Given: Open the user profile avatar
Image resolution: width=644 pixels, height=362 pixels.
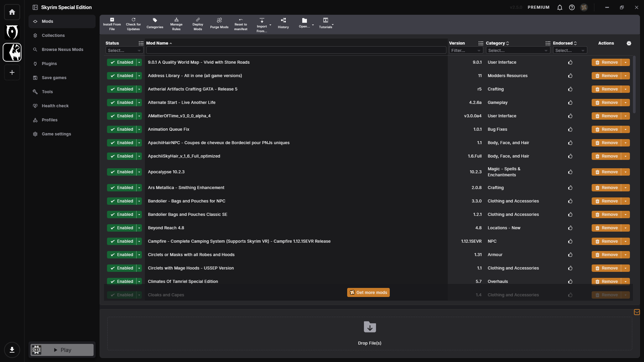Looking at the screenshot, I should (x=584, y=7).
